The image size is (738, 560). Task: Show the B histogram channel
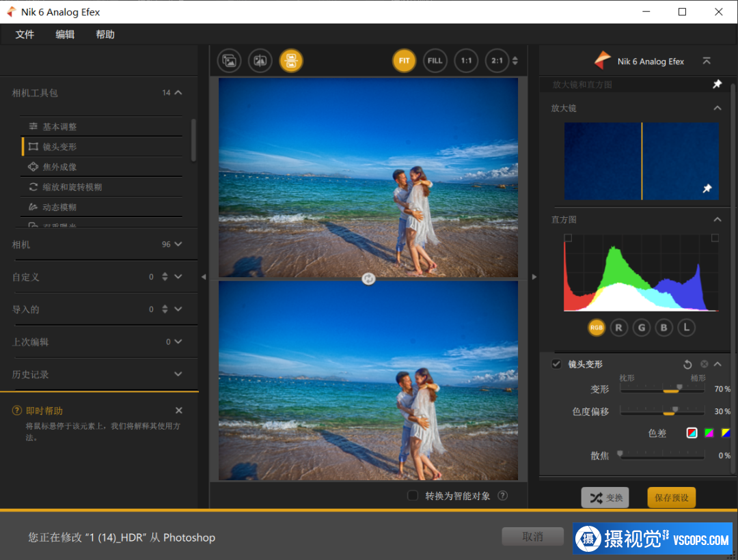pyautogui.click(x=664, y=328)
